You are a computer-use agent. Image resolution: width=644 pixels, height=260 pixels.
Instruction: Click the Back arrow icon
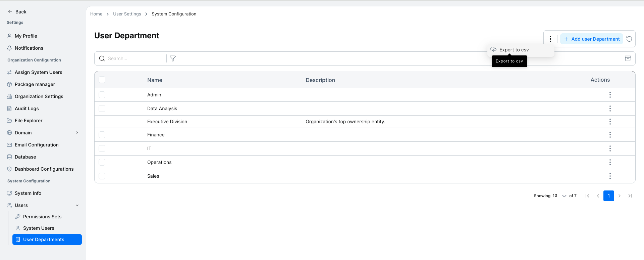click(x=10, y=12)
